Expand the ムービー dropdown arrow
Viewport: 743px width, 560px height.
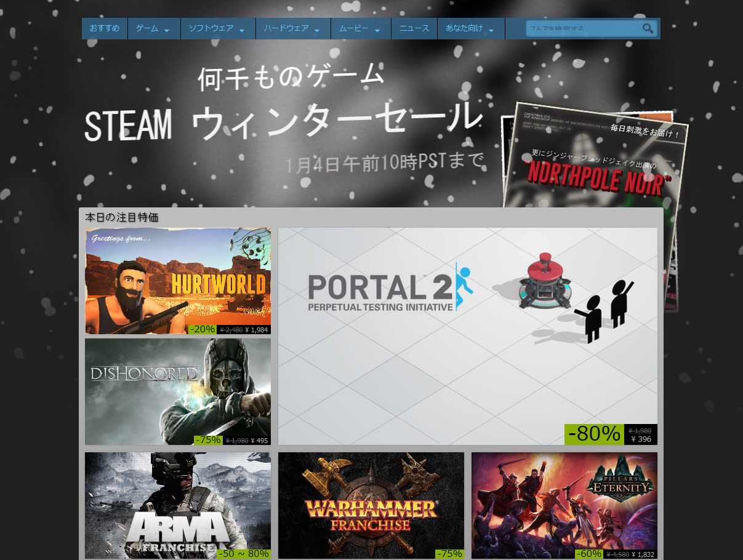click(377, 30)
